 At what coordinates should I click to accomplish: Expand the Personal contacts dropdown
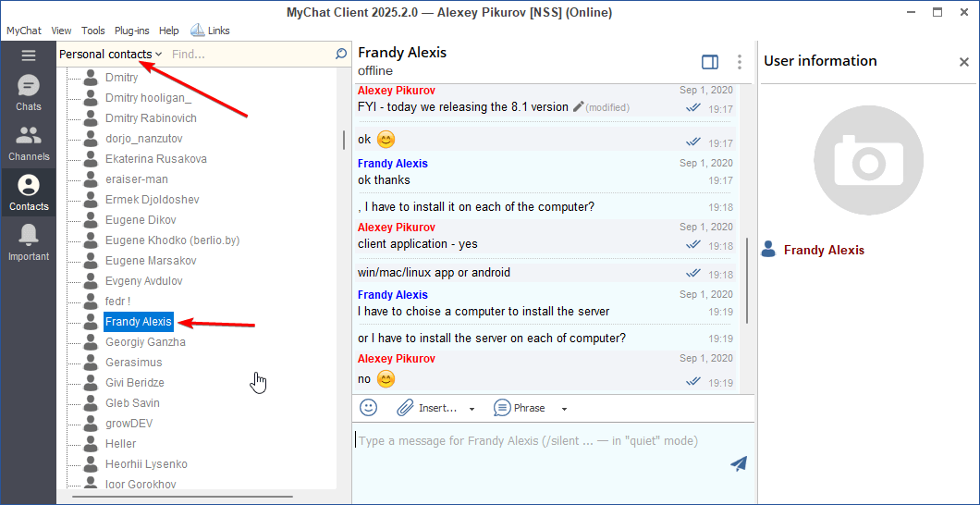click(x=110, y=55)
